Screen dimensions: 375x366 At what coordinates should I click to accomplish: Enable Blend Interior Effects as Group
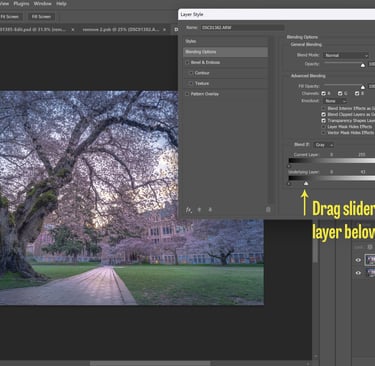click(323, 109)
